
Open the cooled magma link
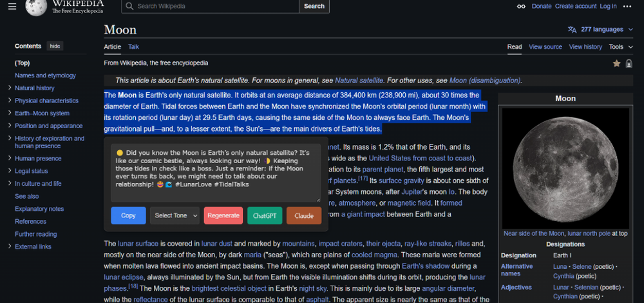374,255
